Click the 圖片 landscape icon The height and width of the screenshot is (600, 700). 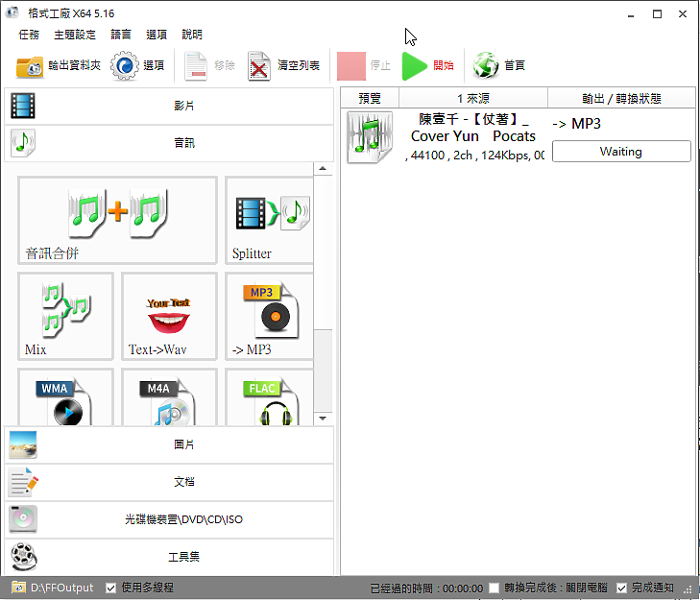[x=23, y=444]
